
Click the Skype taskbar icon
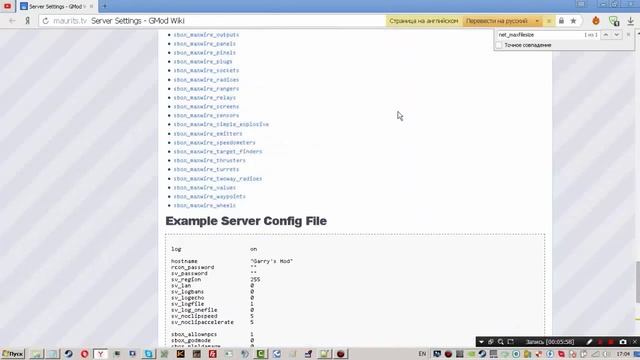(149, 354)
